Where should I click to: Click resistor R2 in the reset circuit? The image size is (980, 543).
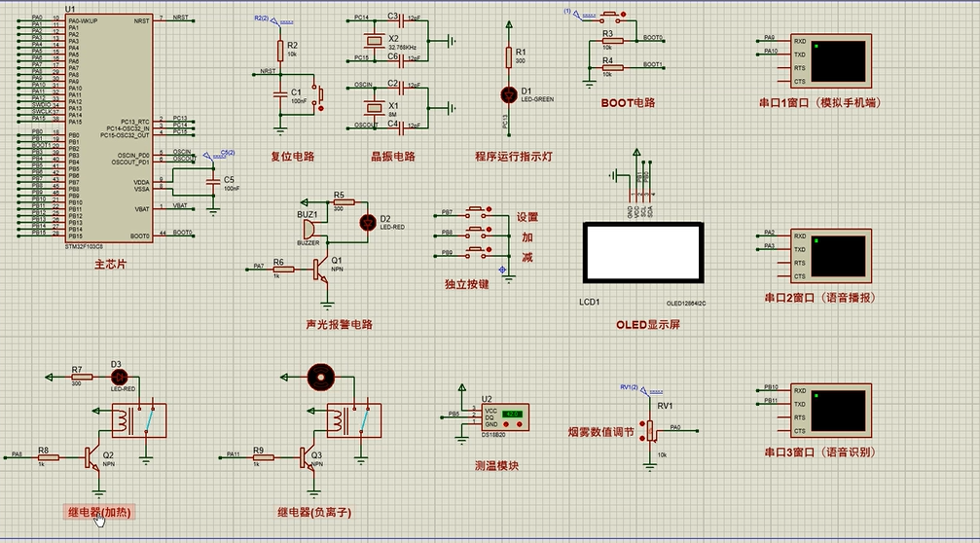[280, 51]
